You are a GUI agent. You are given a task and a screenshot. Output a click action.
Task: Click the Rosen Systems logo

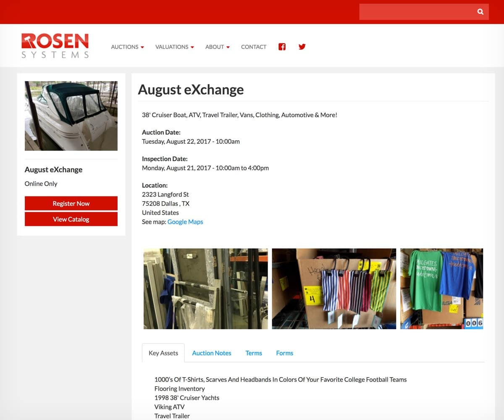(x=55, y=45)
